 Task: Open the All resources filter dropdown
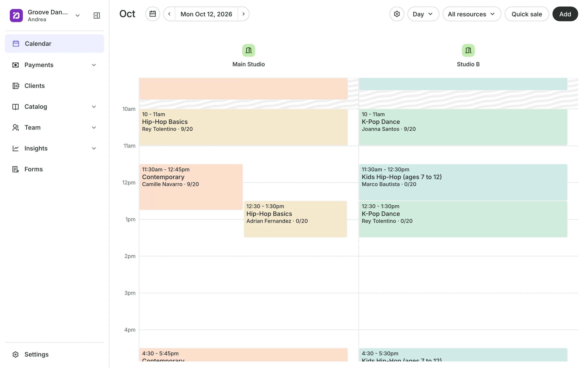(x=472, y=14)
